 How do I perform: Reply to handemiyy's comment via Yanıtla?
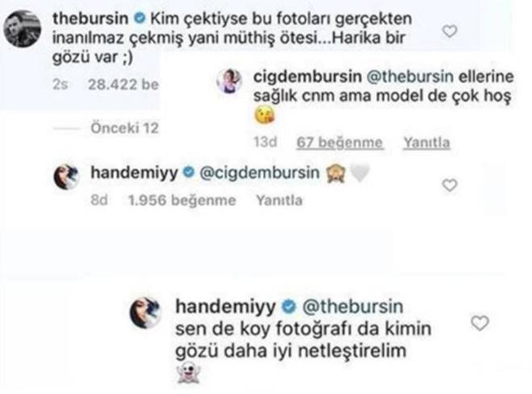[x=279, y=201]
